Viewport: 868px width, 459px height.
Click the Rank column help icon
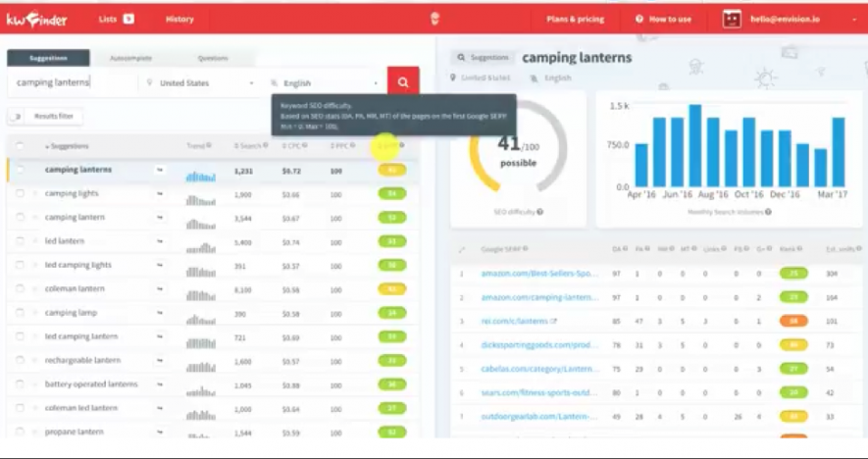pos(799,249)
